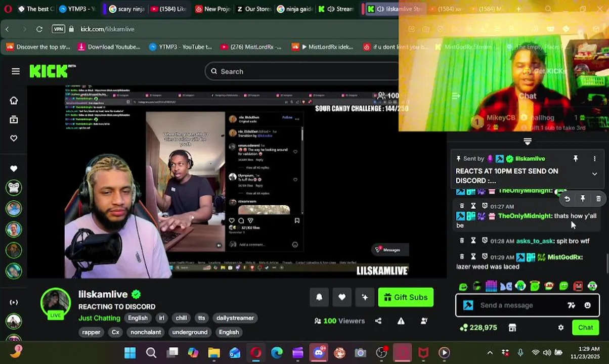This screenshot has height=364, width=609.
Task: Reply to hovered message using arrow icon
Action: click(567, 199)
